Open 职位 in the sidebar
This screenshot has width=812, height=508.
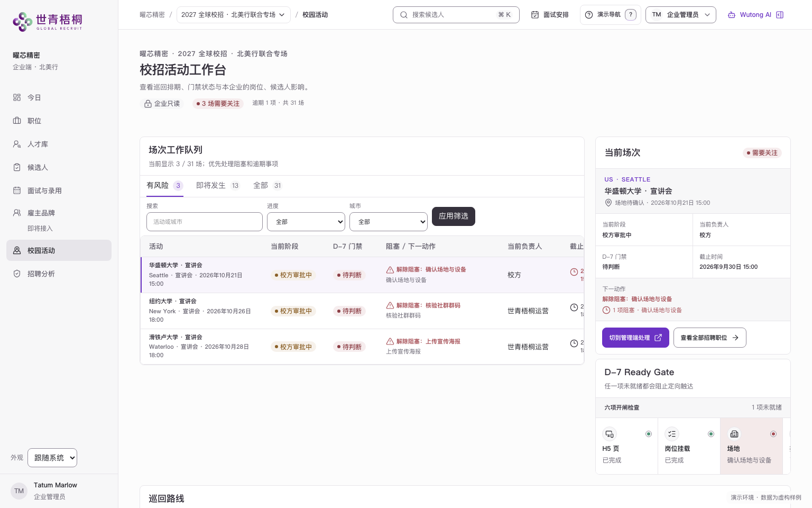[x=59, y=121]
